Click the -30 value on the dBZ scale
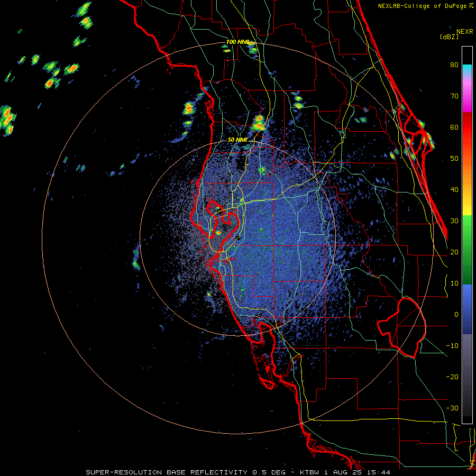This screenshot has width=476, height=476. [452, 408]
